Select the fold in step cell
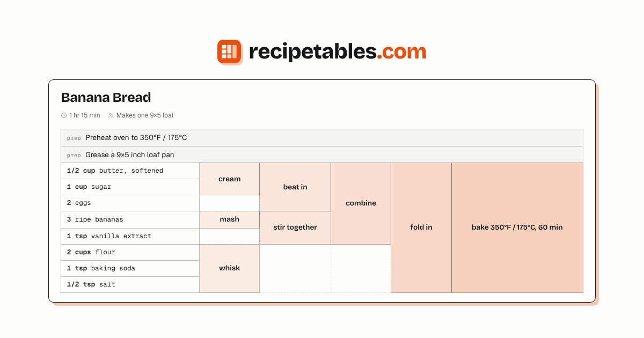This screenshot has height=338, width=644. 421,228
